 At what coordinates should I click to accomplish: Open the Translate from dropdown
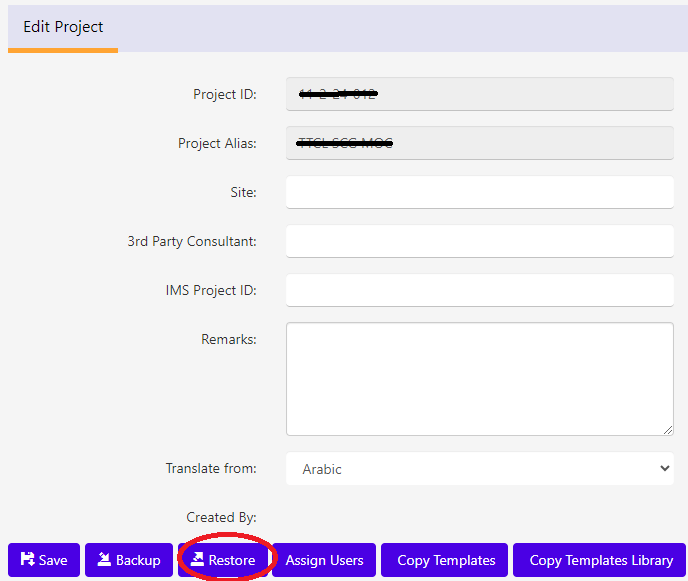479,469
